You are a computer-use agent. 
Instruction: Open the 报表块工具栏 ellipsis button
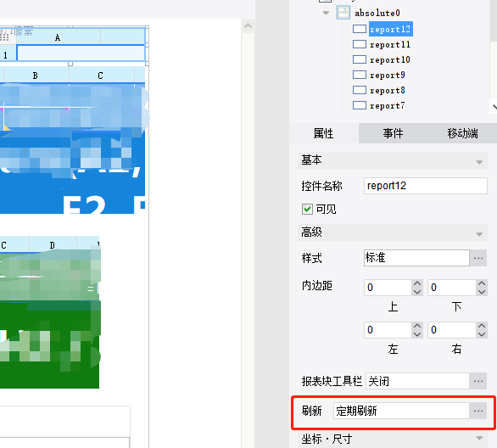[478, 381]
